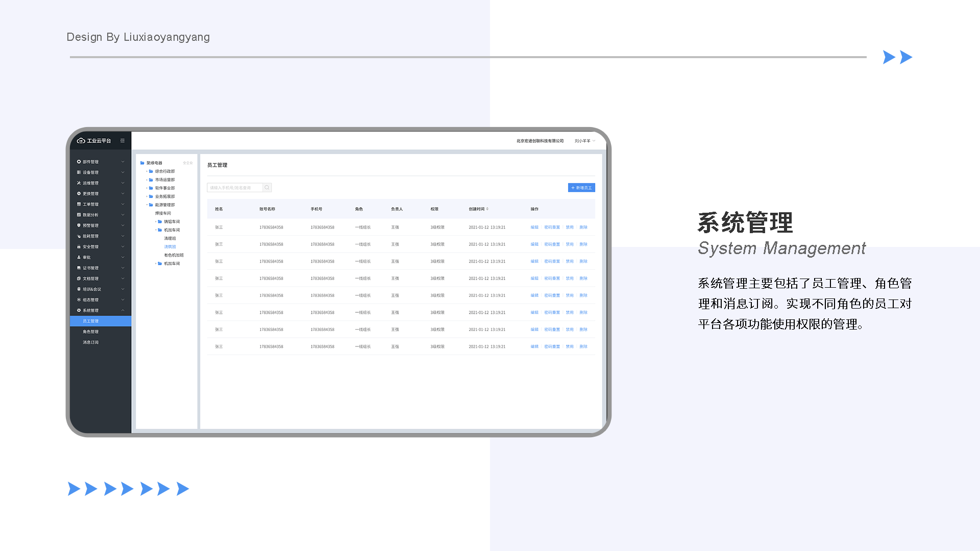Expand the 部件管理 menu chevron
980x551 pixels.
[x=123, y=162]
